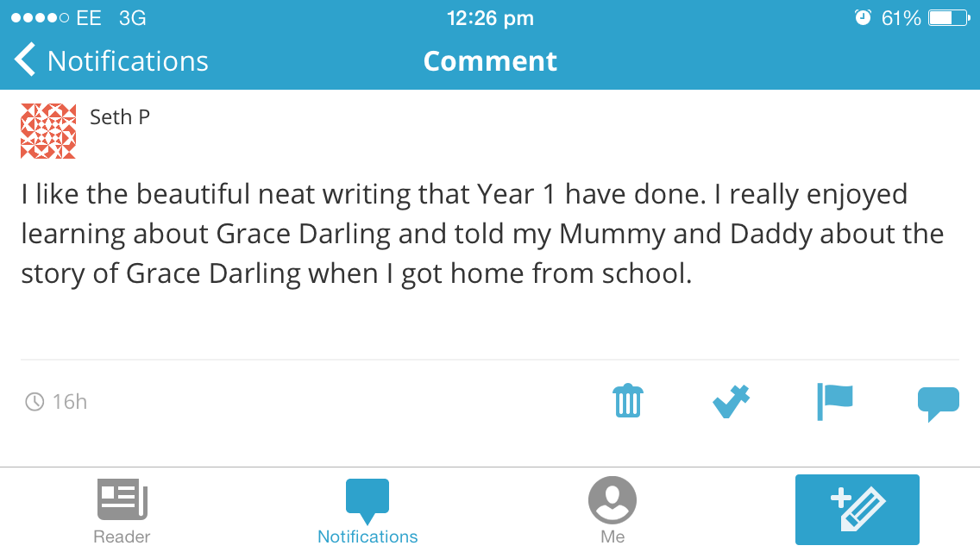
Task: Toggle comment approval with the checkmark icon
Action: click(731, 402)
